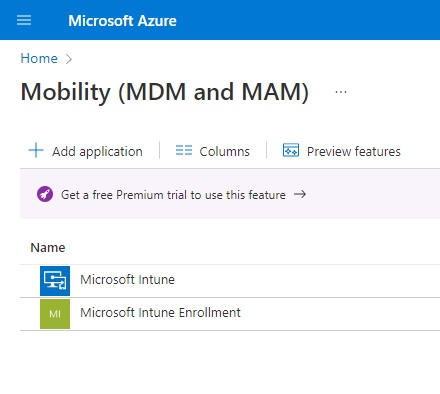Click the green MI Enrollment icon
440x394 pixels.
[x=55, y=314]
